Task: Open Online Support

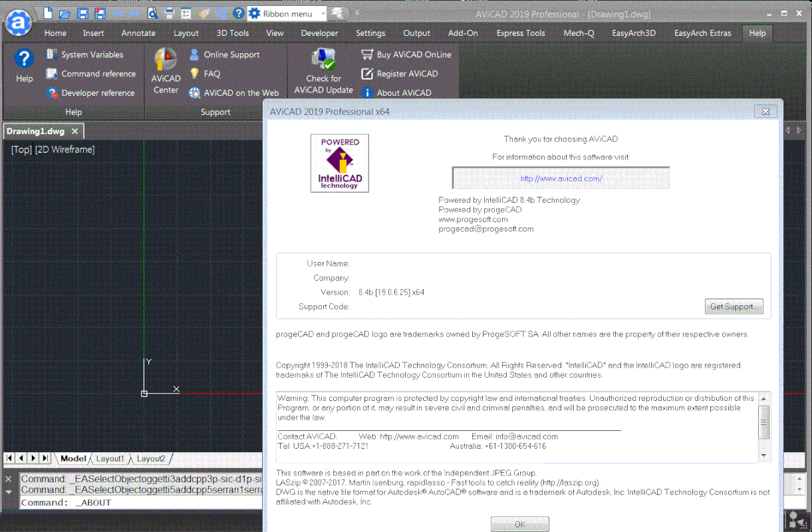Action: 224,55
